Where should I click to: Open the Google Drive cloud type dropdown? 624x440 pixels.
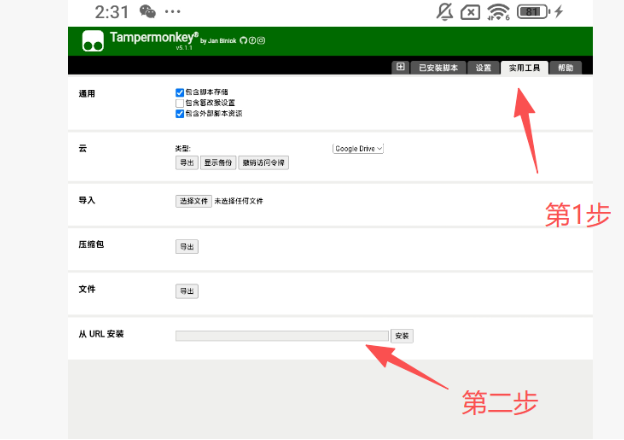point(358,148)
